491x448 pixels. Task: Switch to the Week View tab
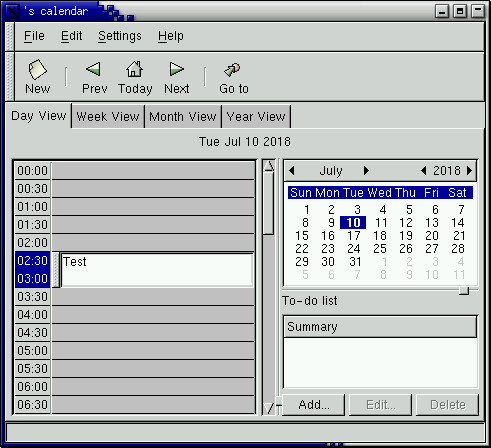tap(108, 117)
